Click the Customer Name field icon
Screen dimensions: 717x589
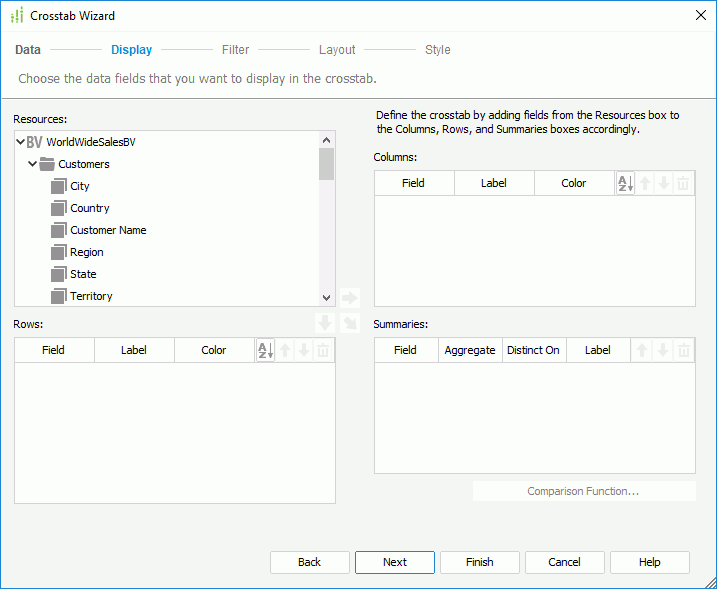[x=58, y=230]
